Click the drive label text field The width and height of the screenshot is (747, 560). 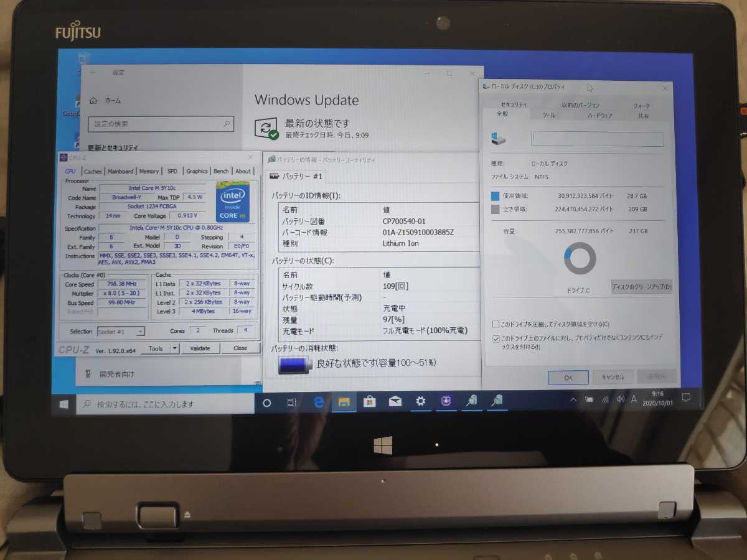[597, 139]
